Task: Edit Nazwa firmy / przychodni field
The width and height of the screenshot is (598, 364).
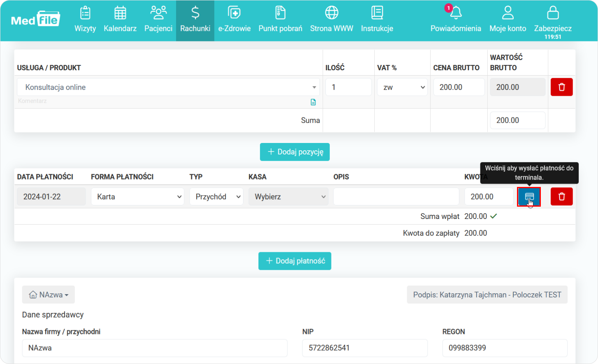Action: (x=155, y=348)
